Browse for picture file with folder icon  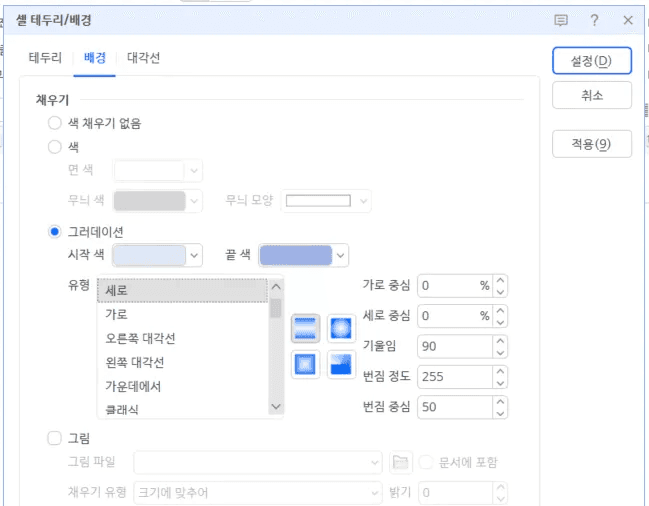[x=401, y=462]
